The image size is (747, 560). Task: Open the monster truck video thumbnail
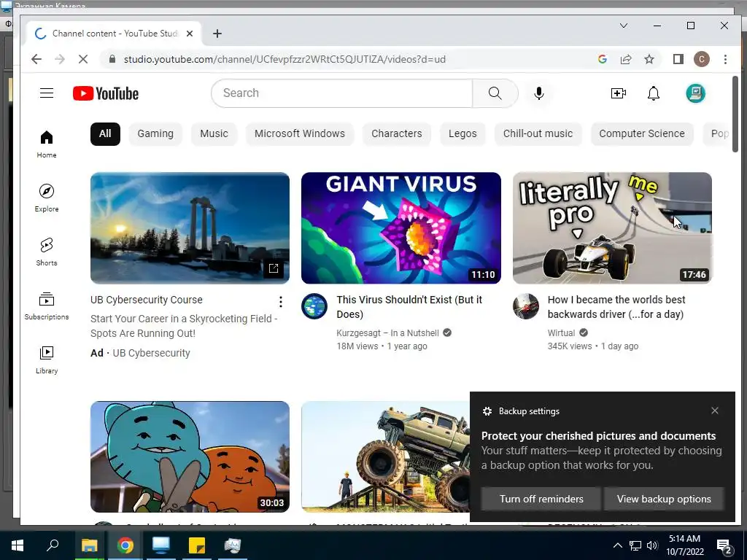click(386, 456)
